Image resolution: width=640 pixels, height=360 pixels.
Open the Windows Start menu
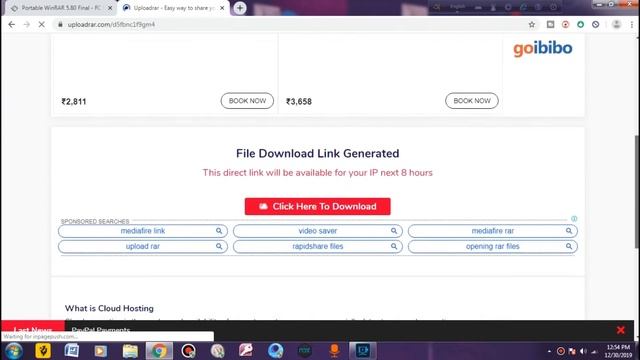13,351
